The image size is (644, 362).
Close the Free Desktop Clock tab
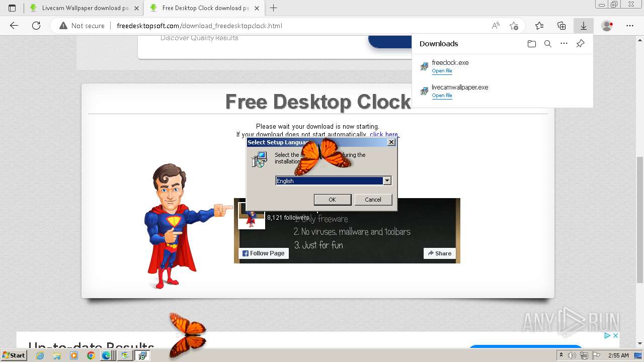(x=257, y=8)
